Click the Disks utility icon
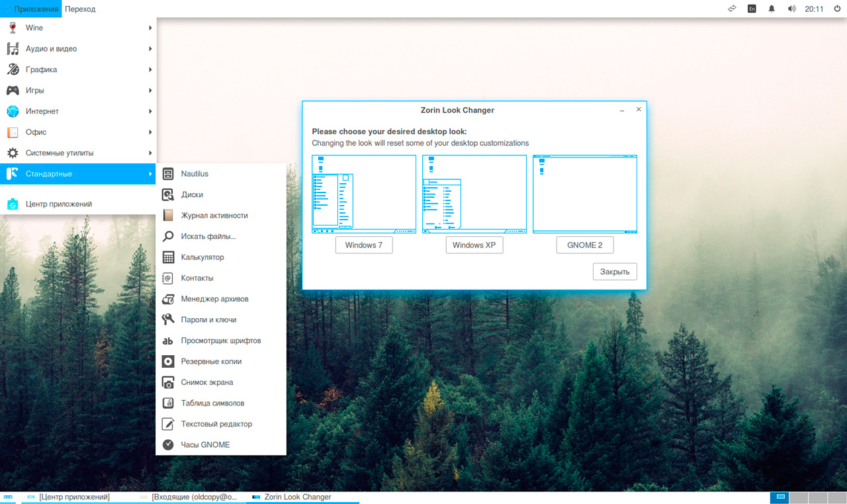 (168, 195)
